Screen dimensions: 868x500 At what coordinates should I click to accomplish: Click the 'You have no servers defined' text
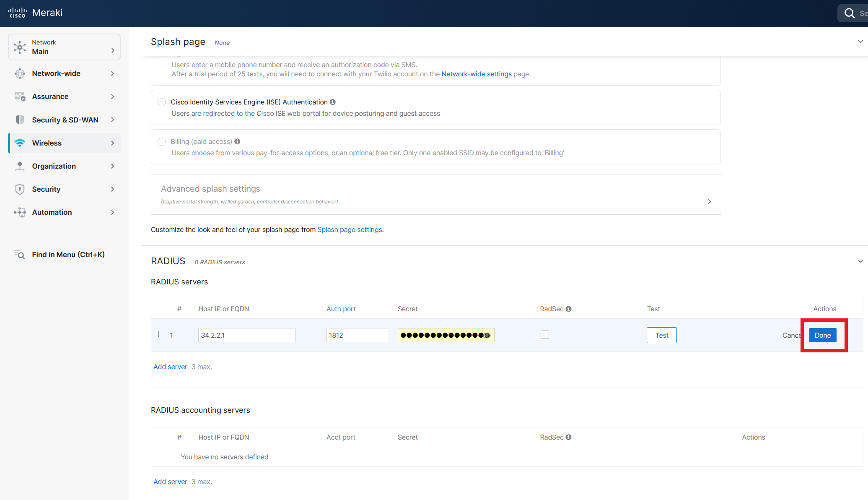[x=225, y=457]
